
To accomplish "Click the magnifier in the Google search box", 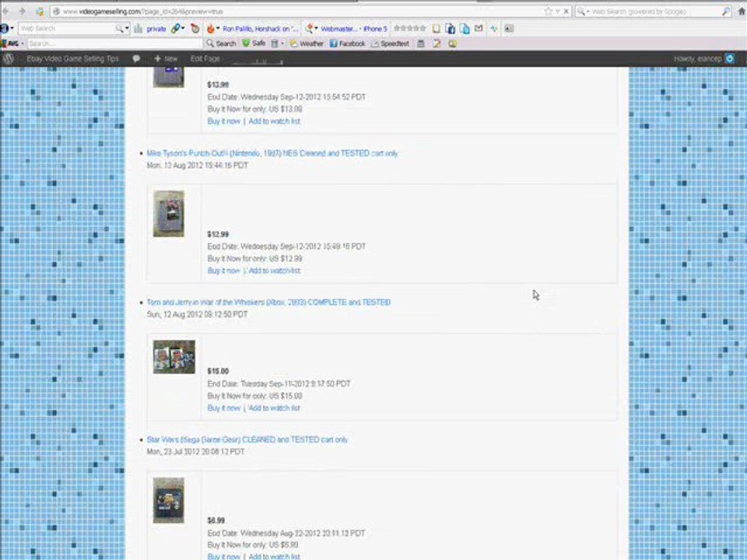I will (x=726, y=11).
